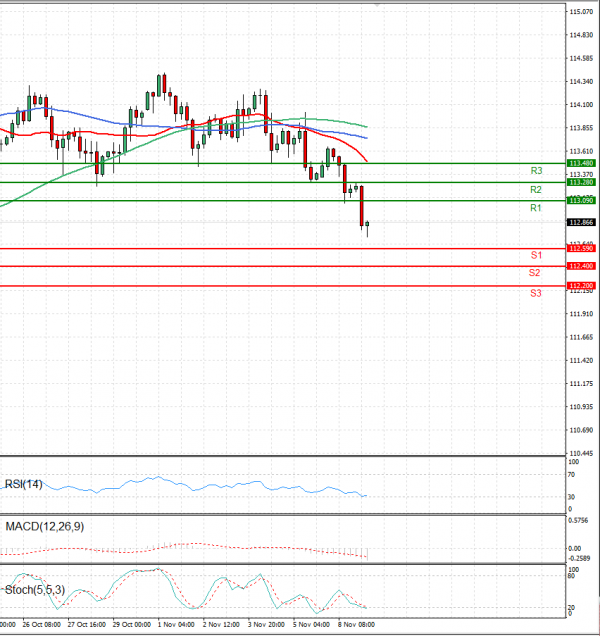Screen dimensions: 600x636
Task: Click the 2 Nov 12:00 time label
Action: coord(221,625)
